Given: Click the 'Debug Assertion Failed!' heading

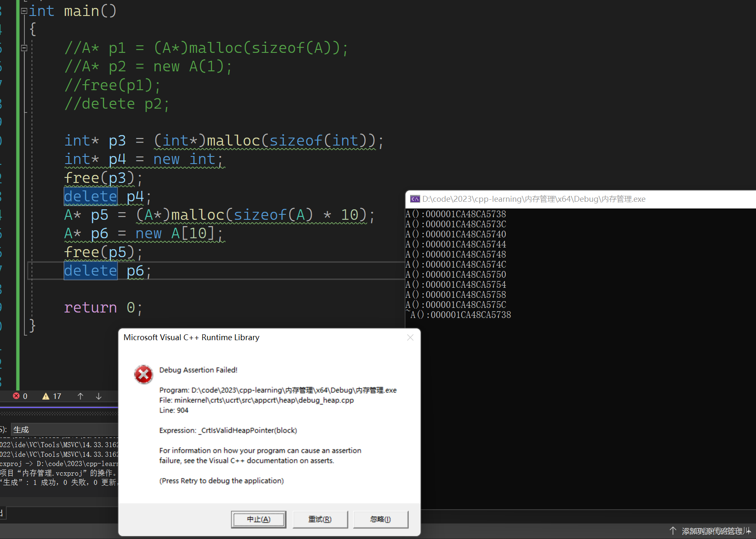Looking at the screenshot, I should click(x=198, y=370).
